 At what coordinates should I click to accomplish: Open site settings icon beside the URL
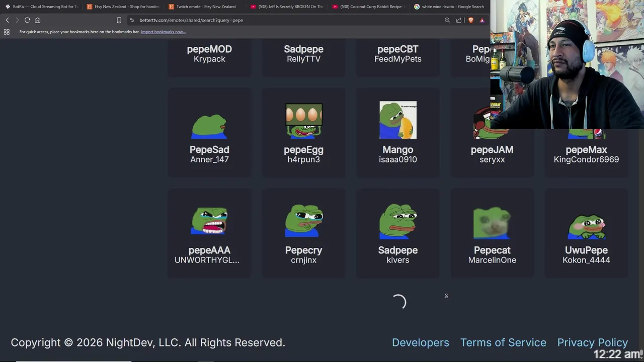(x=132, y=20)
